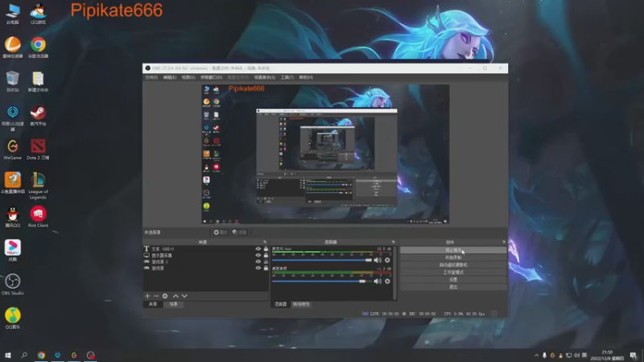Viewport: 644px width, 362px height.
Task: Open source 属性 button in source toolbar
Action: [220, 232]
